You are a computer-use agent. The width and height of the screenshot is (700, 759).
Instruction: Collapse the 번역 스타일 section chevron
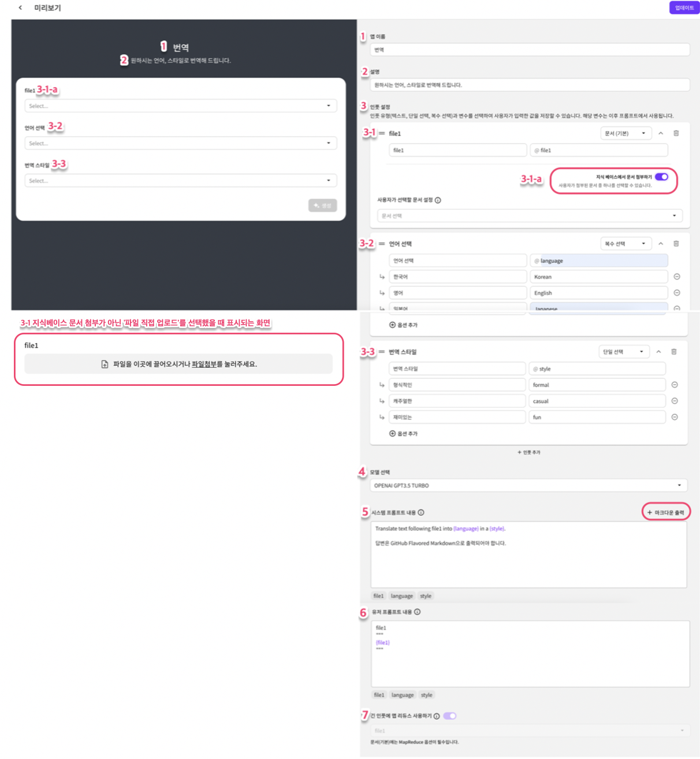[658, 352]
